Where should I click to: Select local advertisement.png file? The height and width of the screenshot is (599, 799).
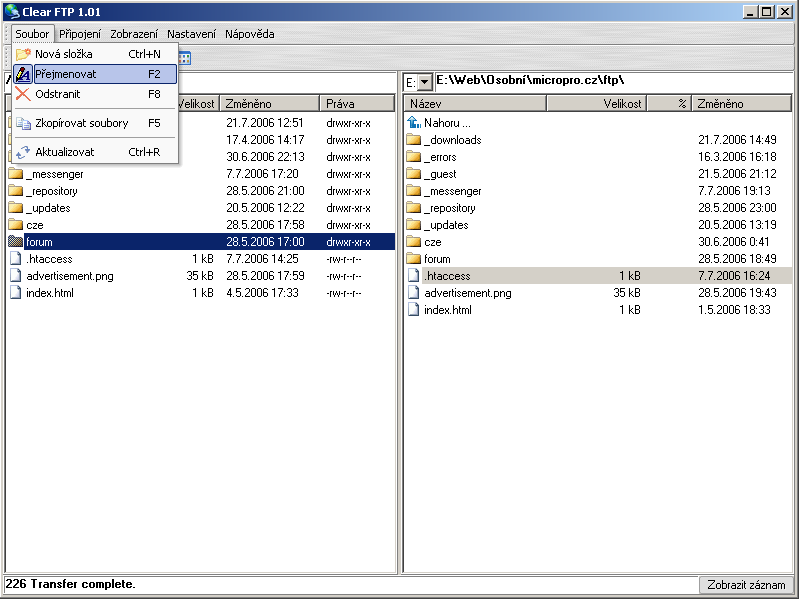[467, 293]
